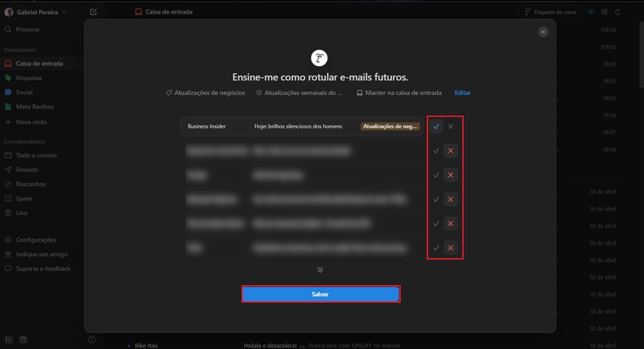The image size is (644, 349).
Task: Click the calendar icon at bottom left
Action: 24,340
